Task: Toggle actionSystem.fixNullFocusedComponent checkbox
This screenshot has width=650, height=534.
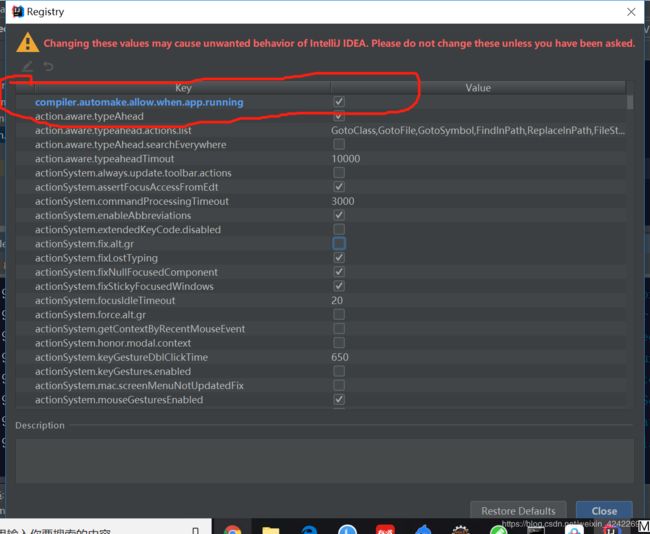Action: 339,272
